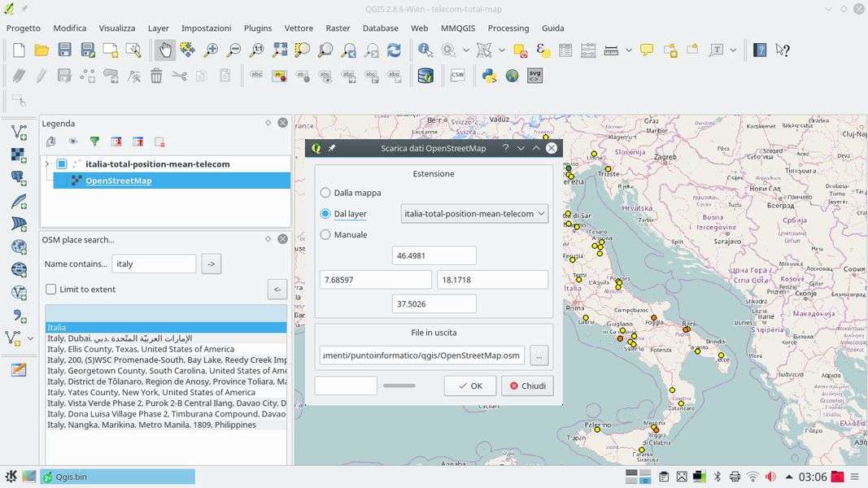Click the 'Name contains' search field
This screenshot has width=868, height=488.
154,264
